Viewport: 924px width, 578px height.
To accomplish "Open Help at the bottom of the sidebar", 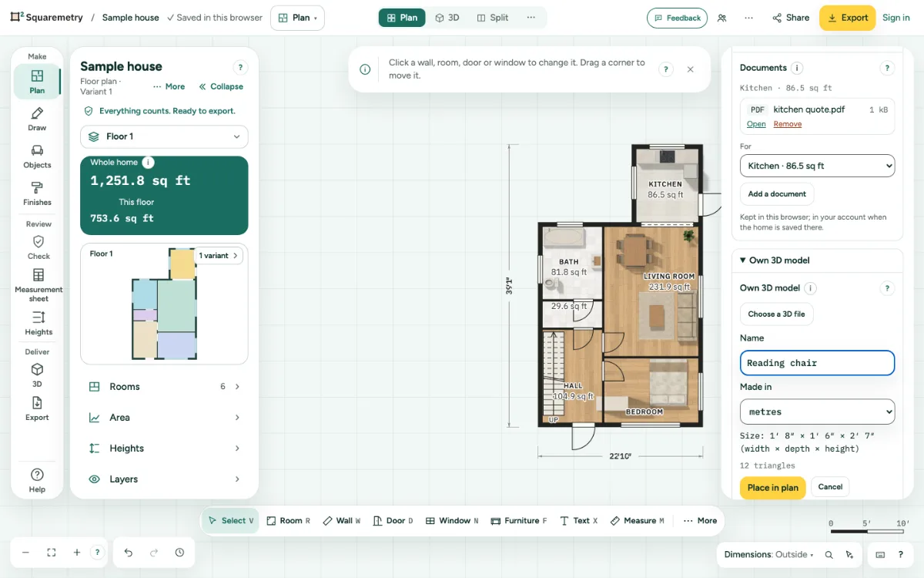I will pos(37,479).
